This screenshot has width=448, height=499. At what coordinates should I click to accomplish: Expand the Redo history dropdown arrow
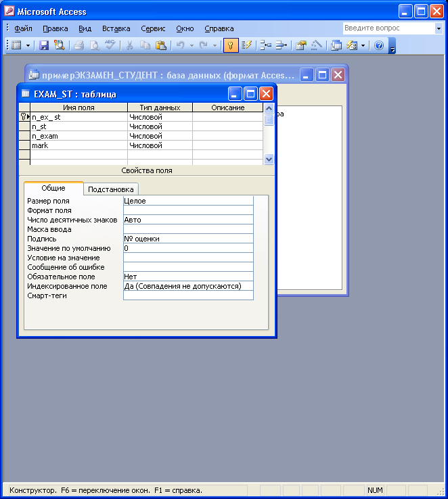pos(215,45)
